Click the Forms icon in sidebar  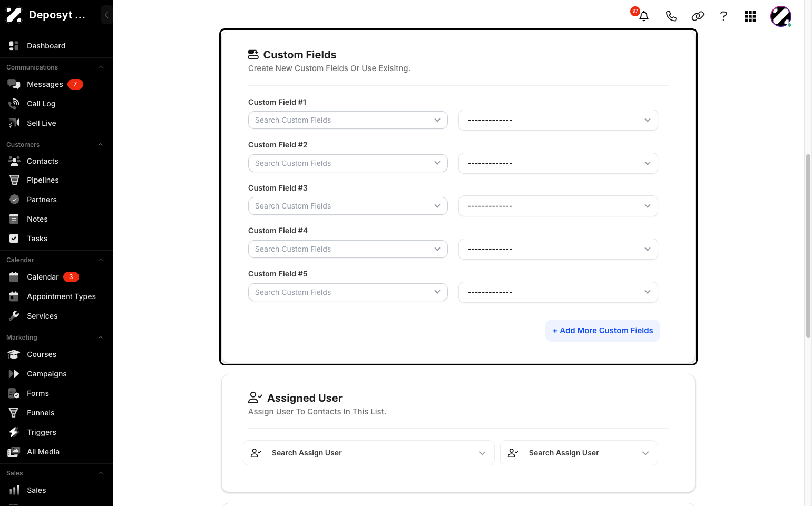14,393
